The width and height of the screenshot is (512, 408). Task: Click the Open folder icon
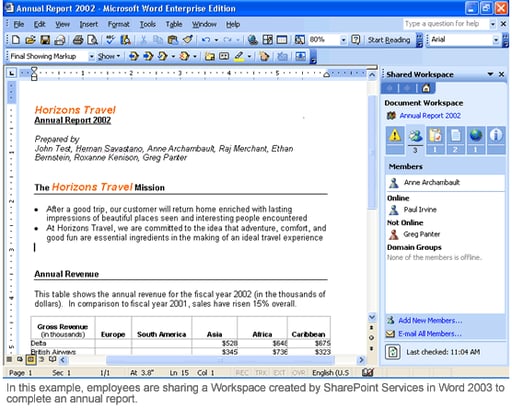click(x=30, y=40)
